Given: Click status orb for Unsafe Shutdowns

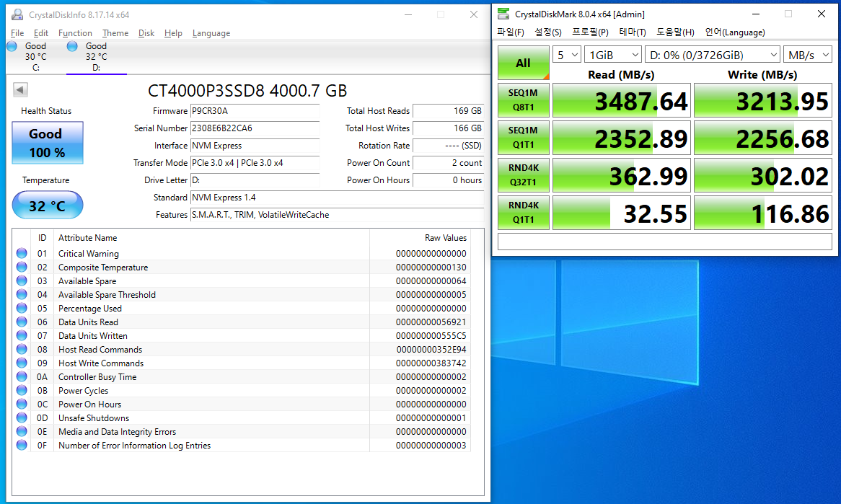Looking at the screenshot, I should [22, 417].
